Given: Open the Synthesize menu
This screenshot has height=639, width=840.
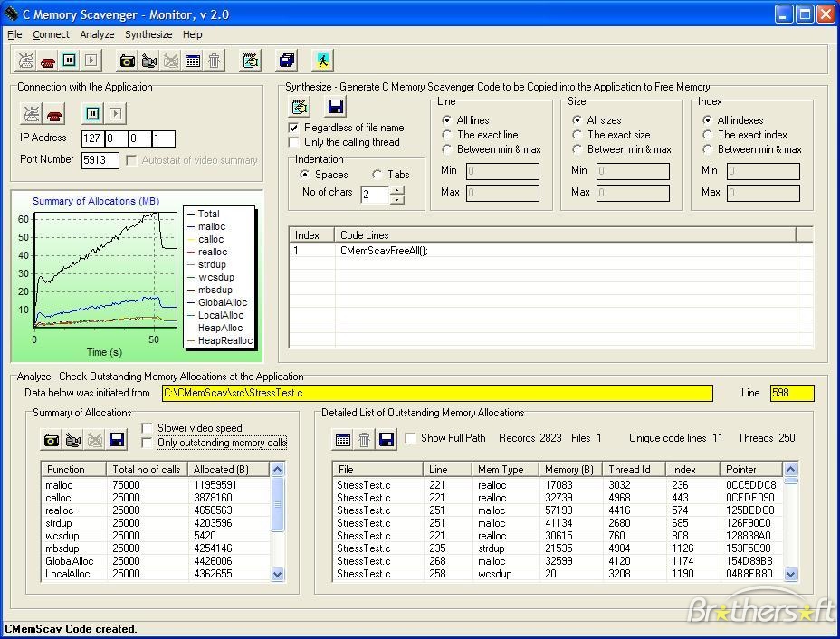Looking at the screenshot, I should pos(148,34).
